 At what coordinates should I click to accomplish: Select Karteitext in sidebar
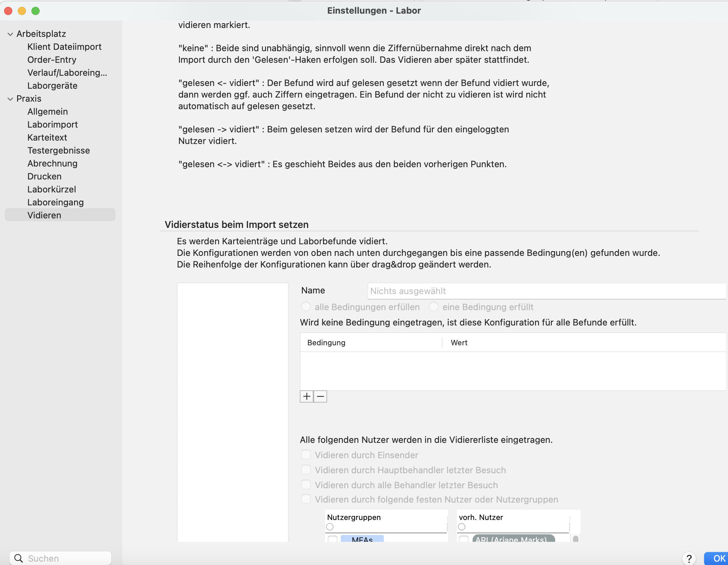click(x=47, y=137)
